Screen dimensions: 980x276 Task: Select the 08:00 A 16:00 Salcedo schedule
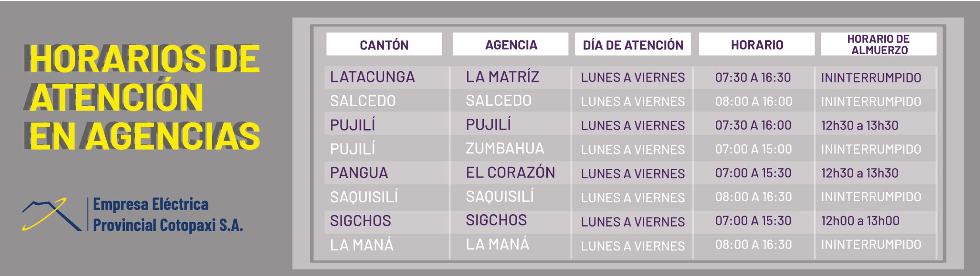pos(754,101)
